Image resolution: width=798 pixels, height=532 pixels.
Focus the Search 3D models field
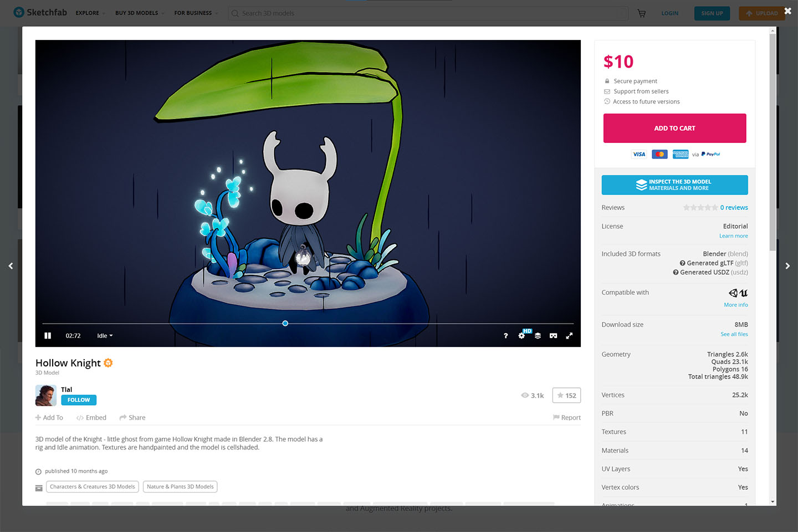click(x=428, y=13)
